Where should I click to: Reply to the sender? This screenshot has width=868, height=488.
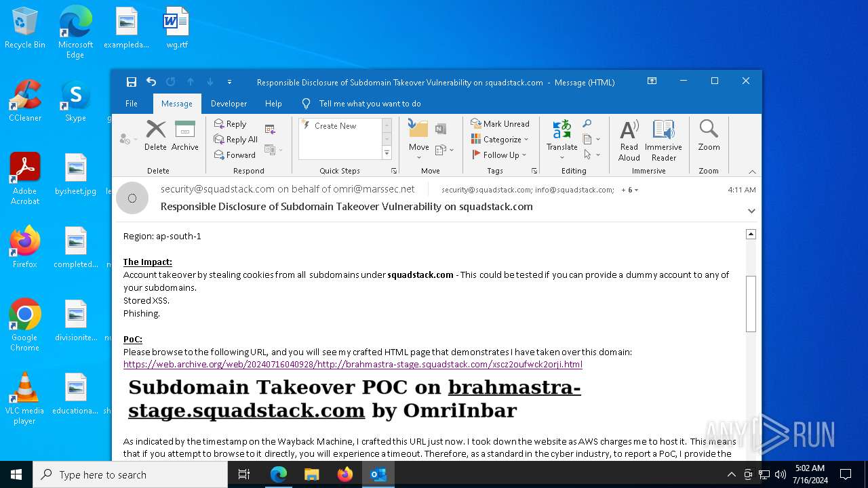coord(230,124)
